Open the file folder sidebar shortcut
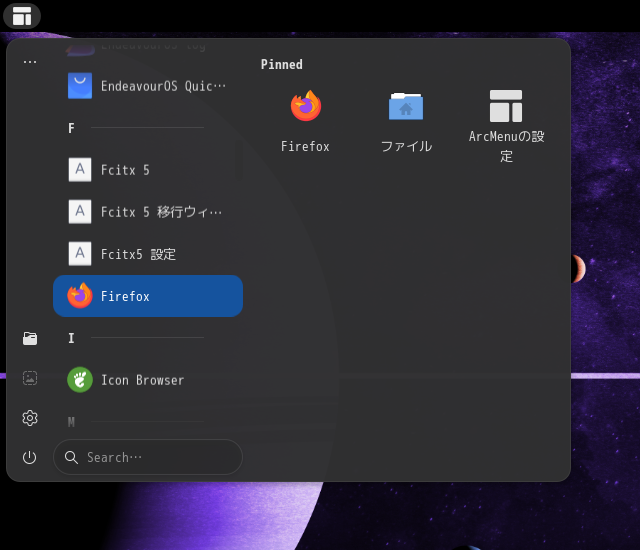Viewport: 640px width, 550px height. pos(30,338)
